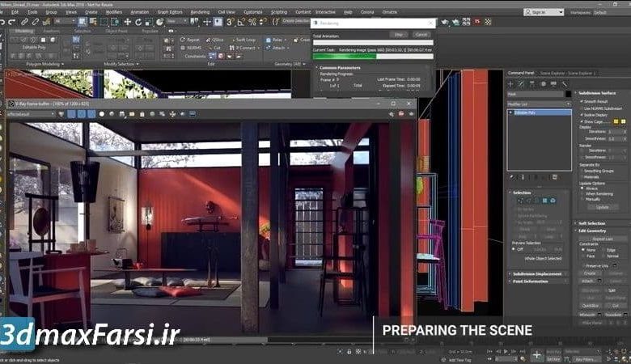The width and height of the screenshot is (631, 364).
Task: Enable Use NURMS Subdivision checkbox
Action: pos(582,108)
